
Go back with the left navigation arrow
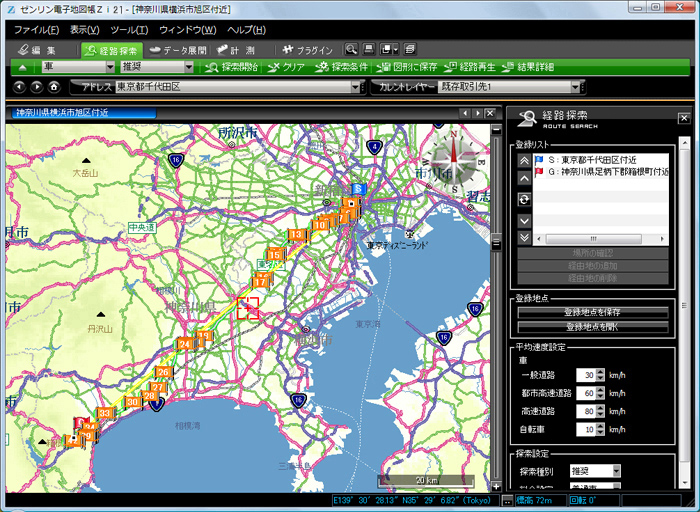click(19, 87)
